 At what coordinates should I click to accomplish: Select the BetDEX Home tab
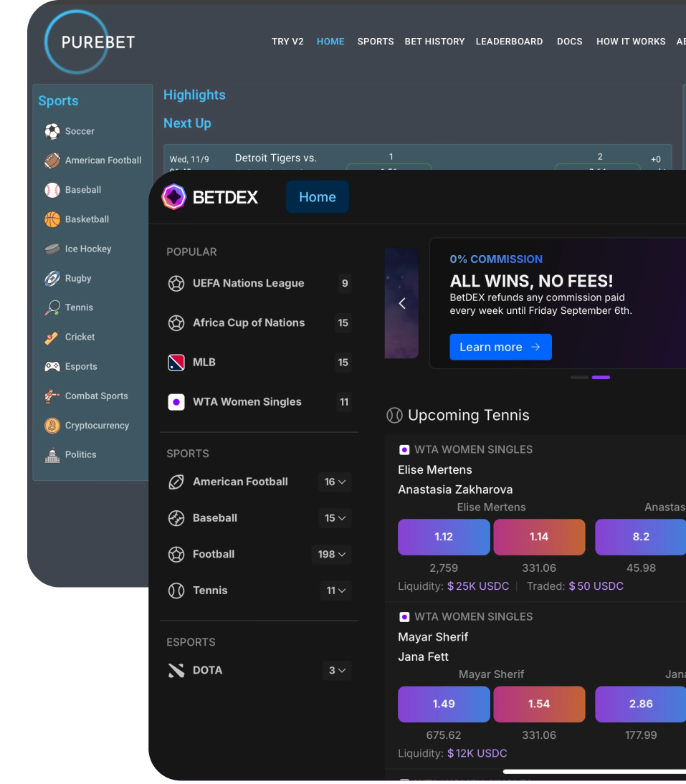318,197
